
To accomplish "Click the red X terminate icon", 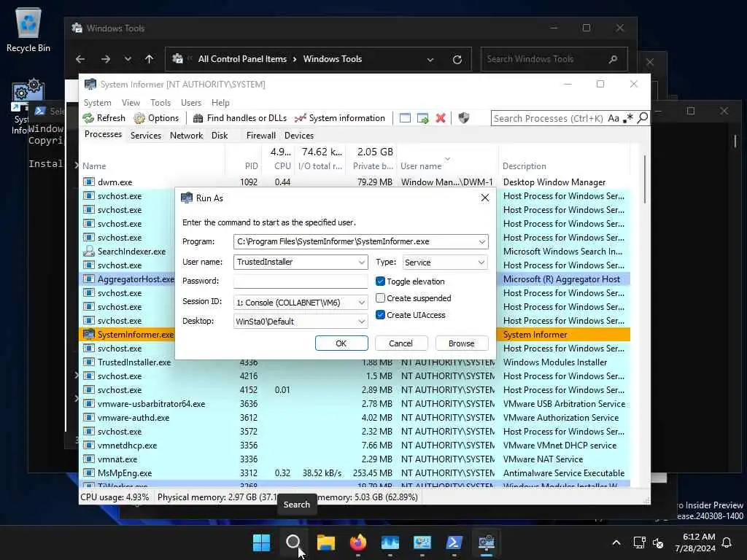I will click(441, 118).
